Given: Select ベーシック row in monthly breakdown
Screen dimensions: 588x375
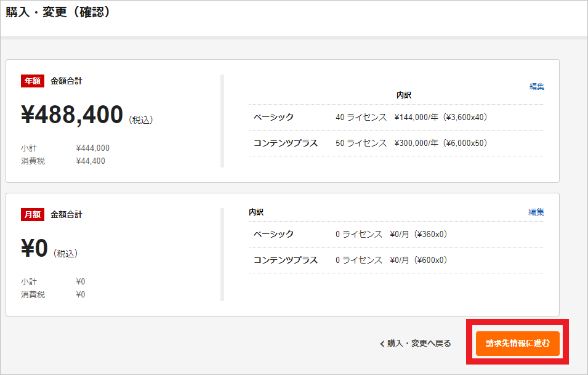Looking at the screenshot, I should point(274,234).
